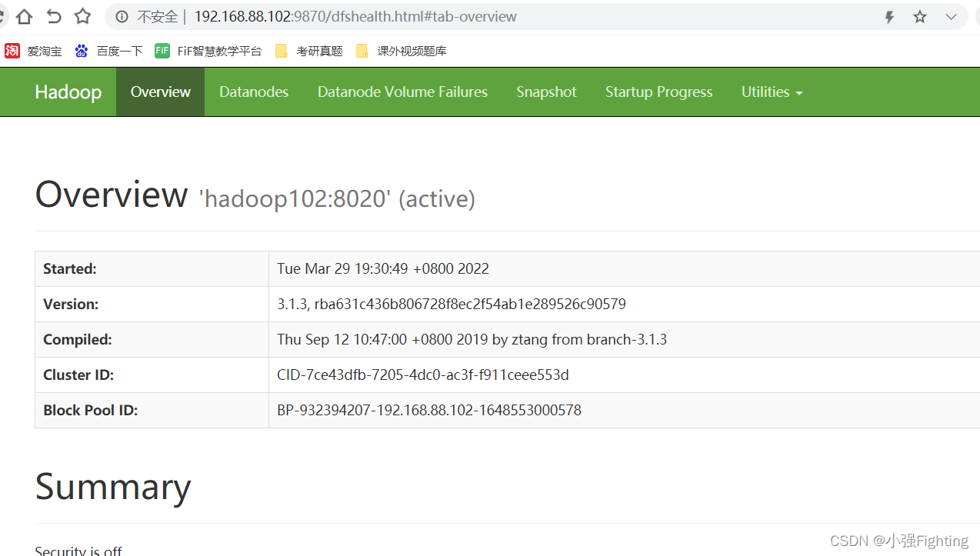Click the Block Pool ID value 'BP-932394207-192.168.88.102-1648553000578'
This screenshot has height=556, width=980.
tap(429, 410)
